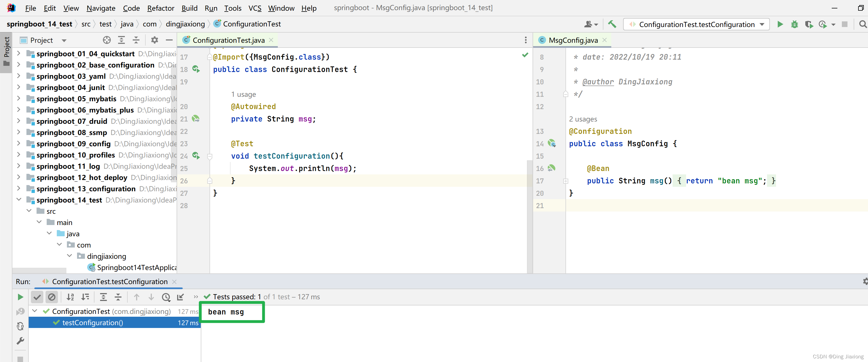Open editor tab options three-dot menu
This screenshot has height=362, width=868.
point(525,40)
